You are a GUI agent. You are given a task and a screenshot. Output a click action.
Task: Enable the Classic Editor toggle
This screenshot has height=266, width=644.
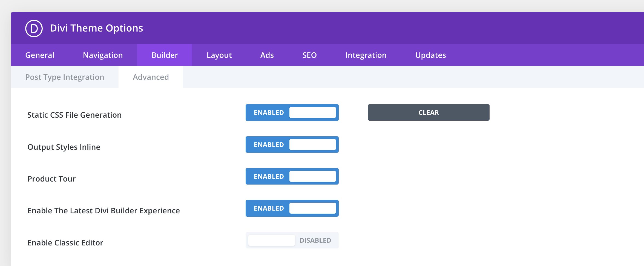click(x=292, y=240)
